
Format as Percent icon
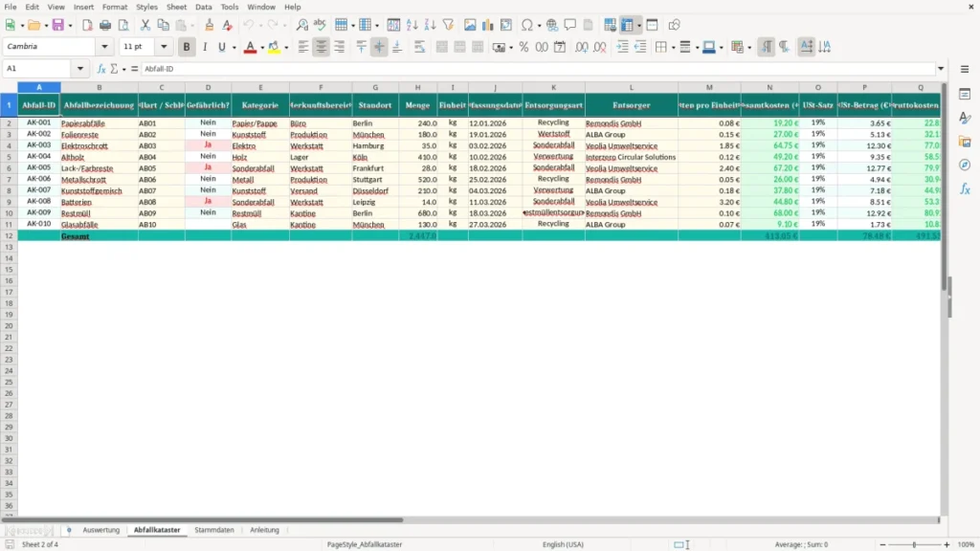point(523,47)
